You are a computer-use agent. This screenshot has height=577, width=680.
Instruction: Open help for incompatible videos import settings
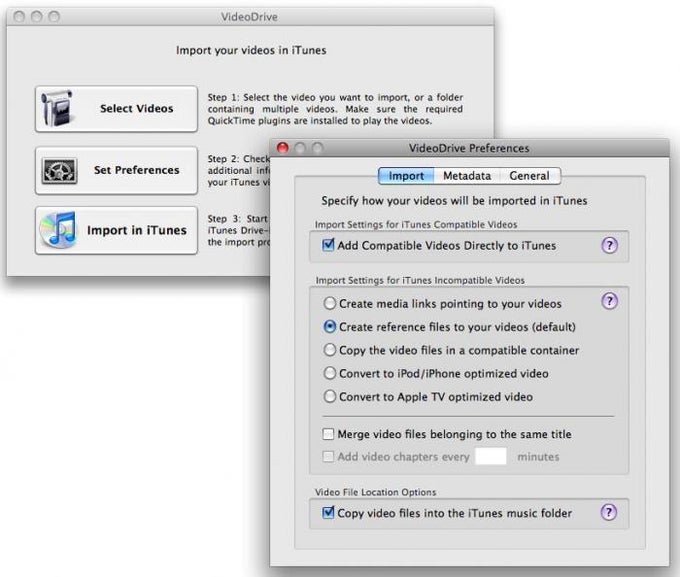[609, 301]
